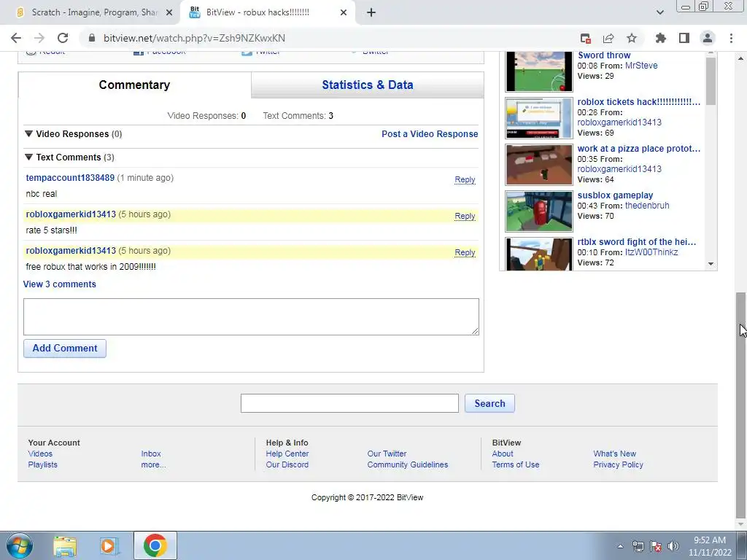Open Playlists footer link
Screen dimensions: 747x560
pos(42,464)
